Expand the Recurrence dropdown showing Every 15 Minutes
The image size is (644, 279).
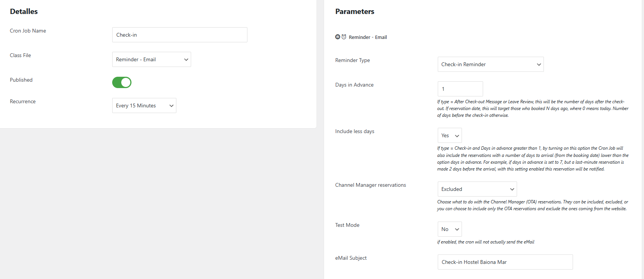pos(144,105)
